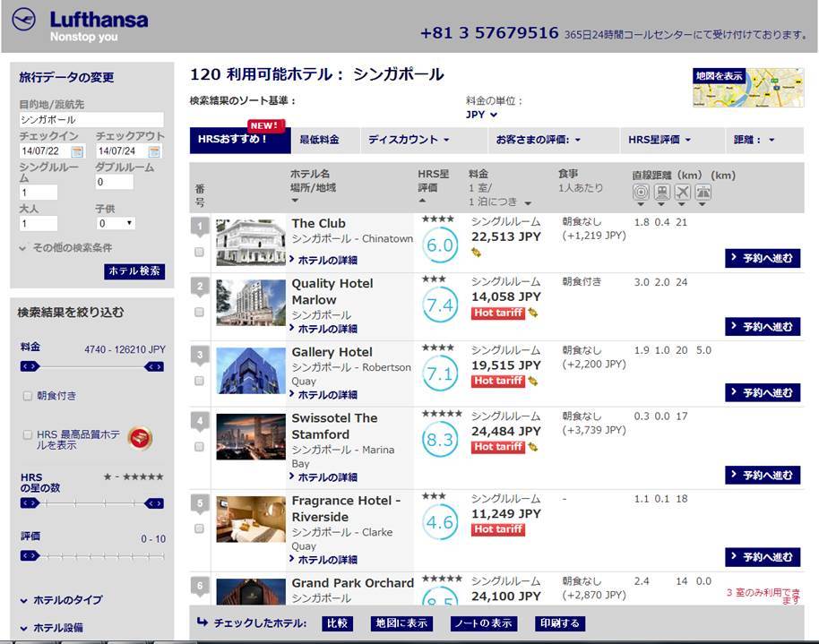
Task: Tick the checkbox for Gallery Hotel
Action: (199, 381)
